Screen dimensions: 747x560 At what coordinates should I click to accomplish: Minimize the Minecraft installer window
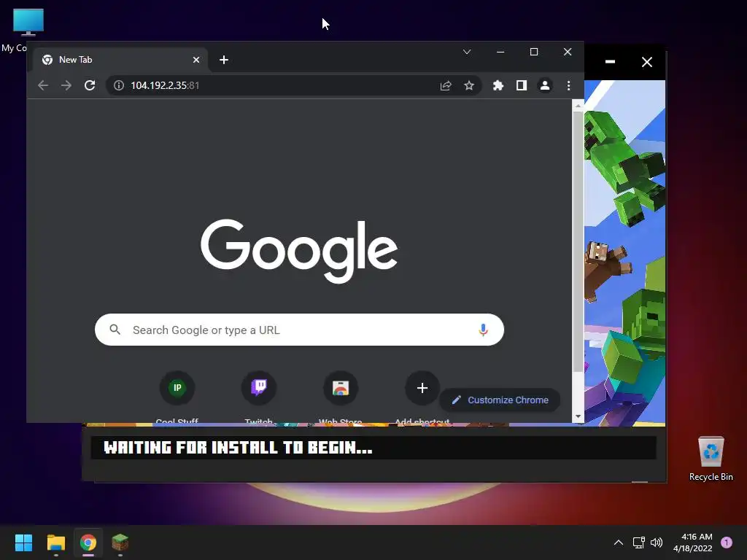(610, 62)
